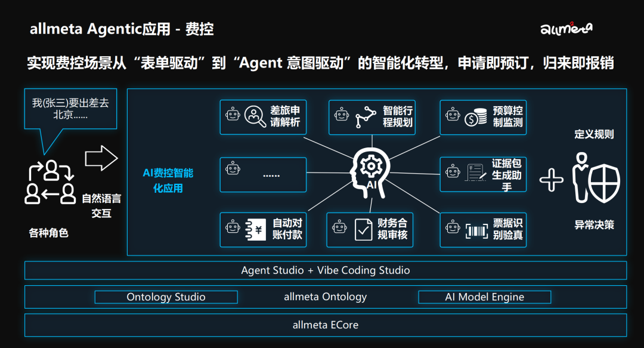Click the allmeta ECore bar
644x348 pixels.
(x=326, y=325)
